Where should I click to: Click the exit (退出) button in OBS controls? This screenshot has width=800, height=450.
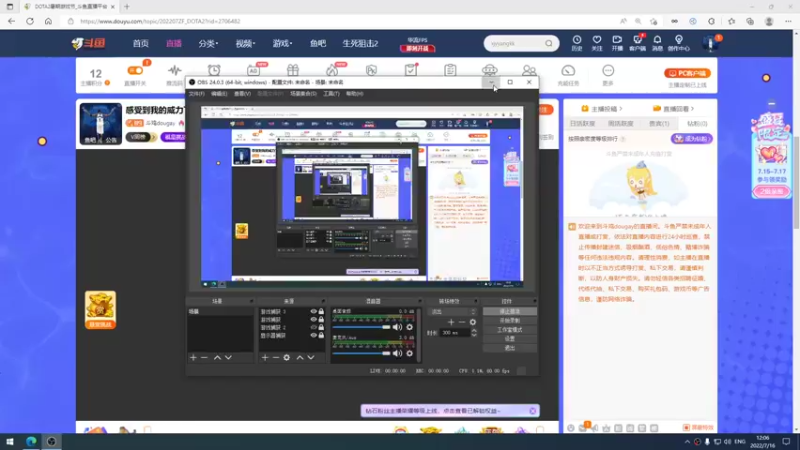coord(510,348)
